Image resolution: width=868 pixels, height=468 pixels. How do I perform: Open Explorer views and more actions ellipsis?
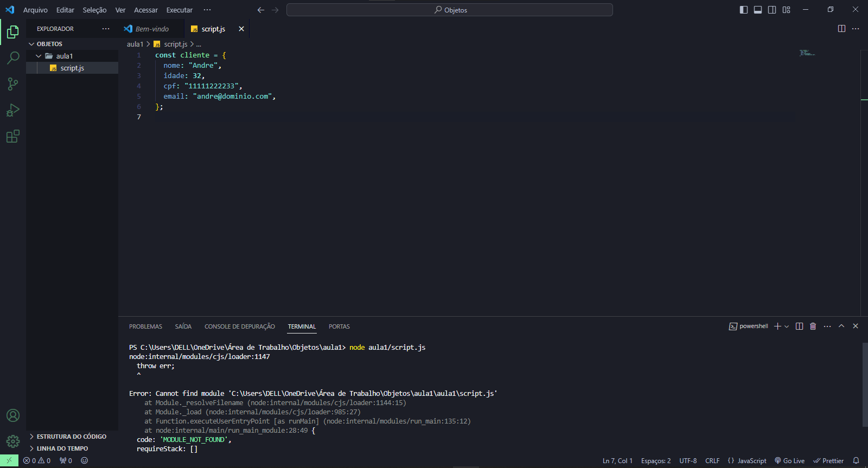pyautogui.click(x=106, y=29)
